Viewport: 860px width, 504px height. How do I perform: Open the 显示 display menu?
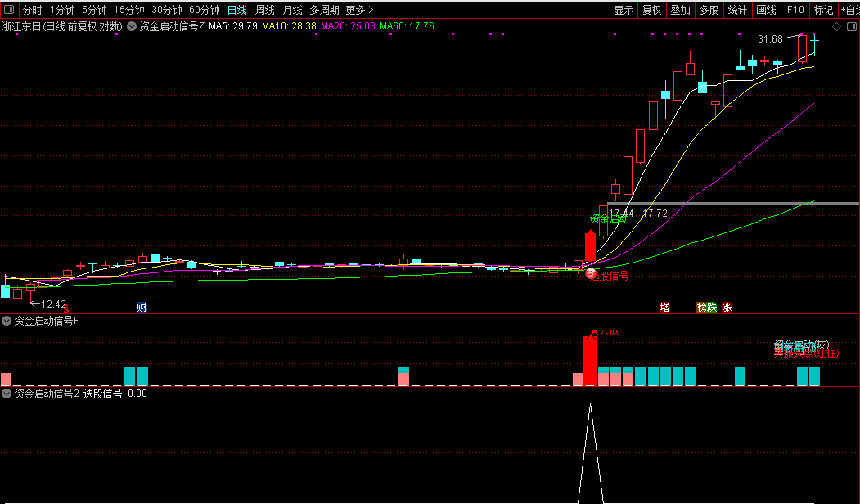(x=624, y=10)
